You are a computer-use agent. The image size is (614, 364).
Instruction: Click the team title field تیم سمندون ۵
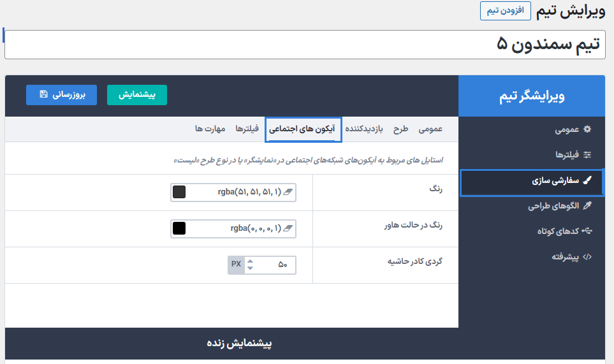click(305, 45)
